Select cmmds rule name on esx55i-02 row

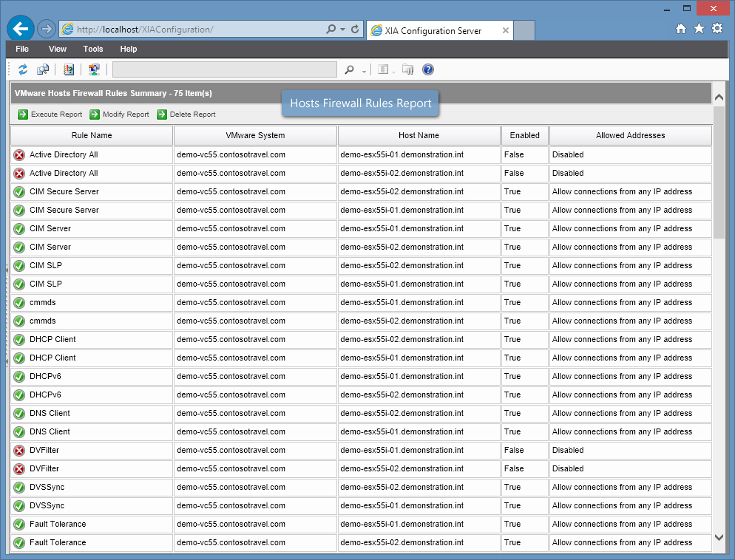[43, 321]
